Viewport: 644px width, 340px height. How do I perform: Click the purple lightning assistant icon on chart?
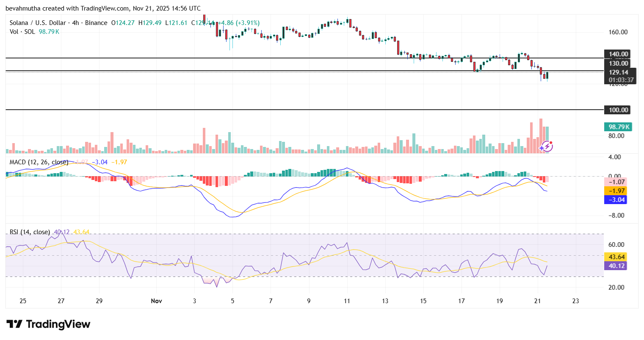(548, 146)
